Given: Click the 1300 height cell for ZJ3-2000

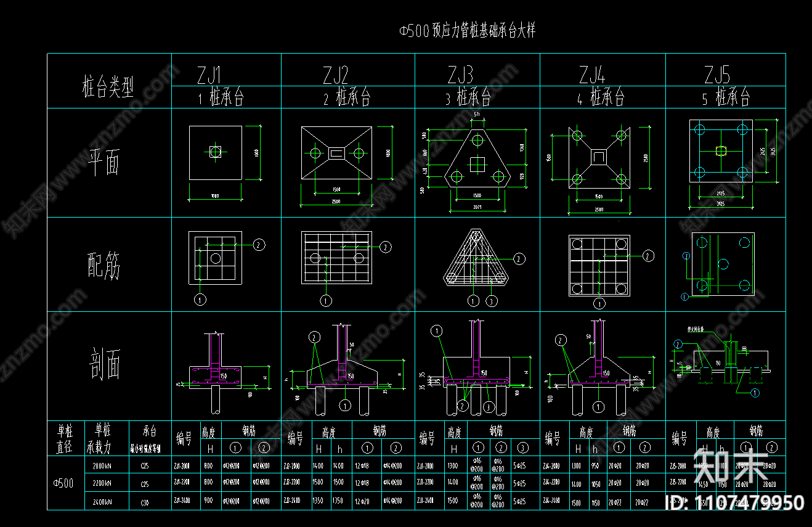Looking at the screenshot, I should click(453, 466).
